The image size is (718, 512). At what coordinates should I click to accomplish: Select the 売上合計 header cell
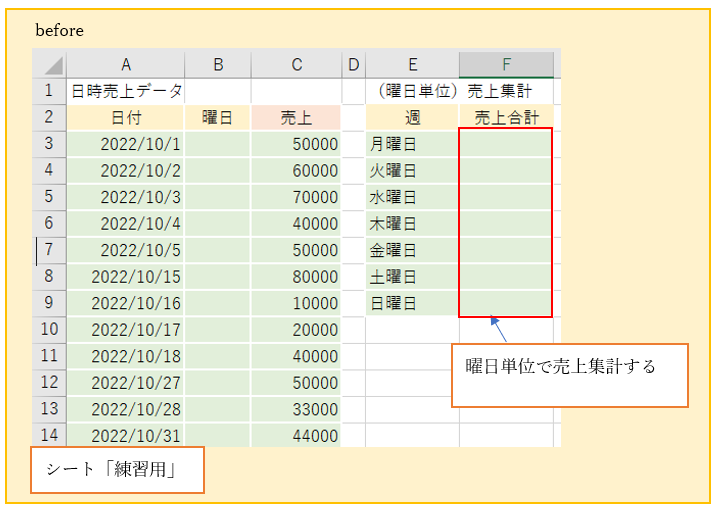pyautogui.click(x=506, y=118)
